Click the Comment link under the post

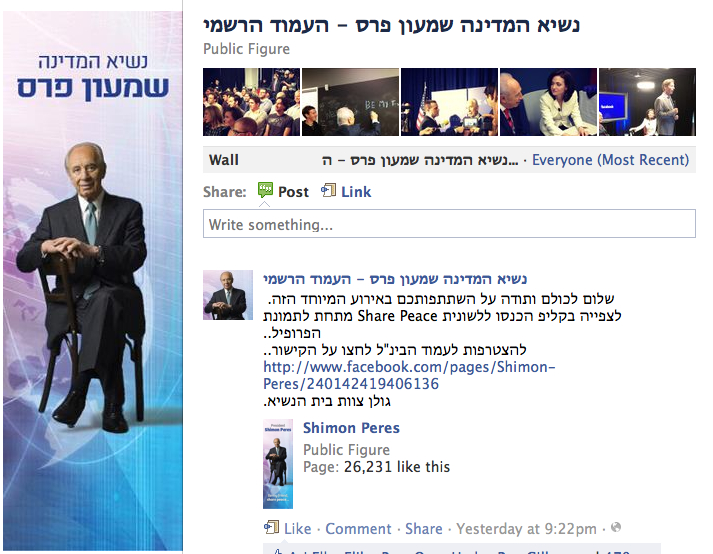(358, 529)
